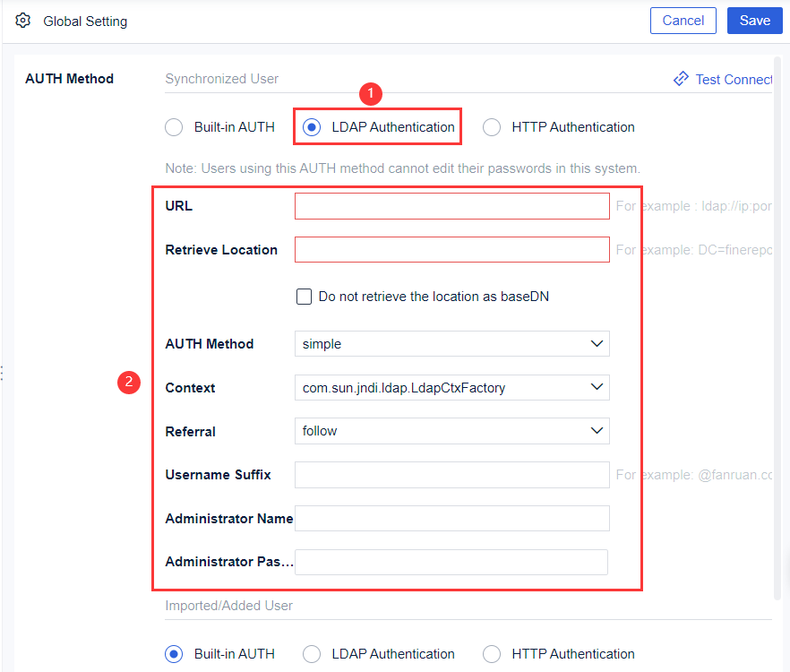Select HTTP Authentication for Synchronized User
Screen dimensions: 790x672
pyautogui.click(x=492, y=127)
